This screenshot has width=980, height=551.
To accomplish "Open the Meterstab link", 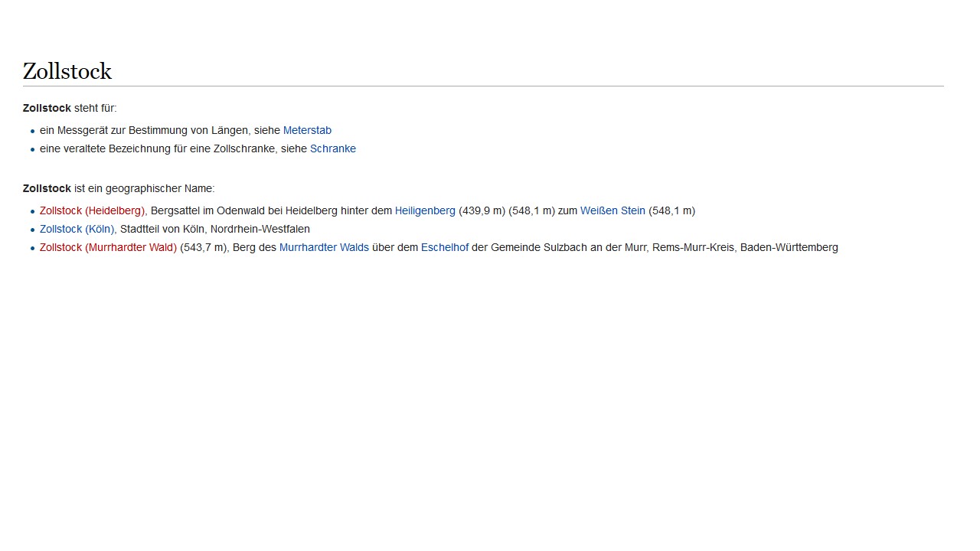I will 307,130.
